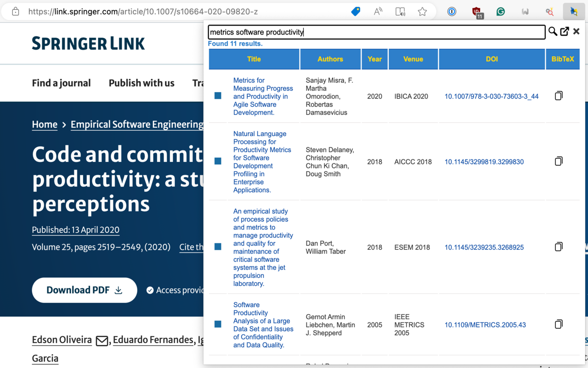Toggle the blue square for Metrics for Measuring Progress
Screen dimensions: 588x368
click(218, 96)
